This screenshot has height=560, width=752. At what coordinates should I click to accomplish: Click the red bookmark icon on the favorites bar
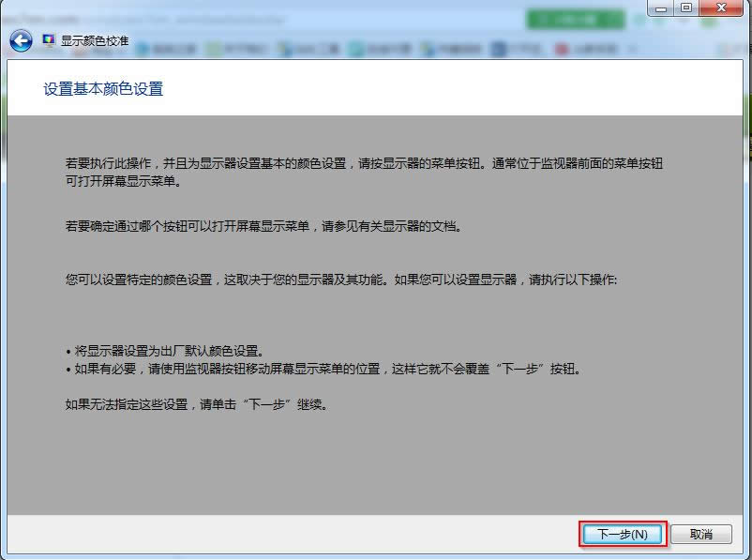pos(561,45)
